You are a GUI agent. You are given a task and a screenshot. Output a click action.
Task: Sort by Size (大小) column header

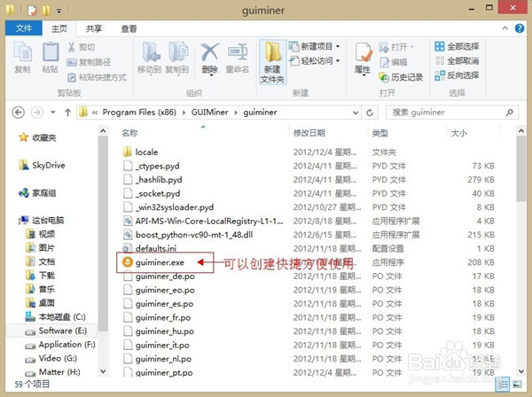(x=458, y=133)
